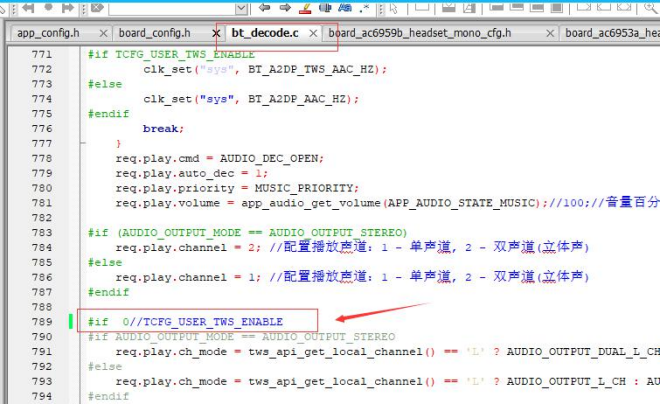Click '#if 0//TCFG_USER_TWS_ENABLE' on line 789
Viewport: 660px width, 404px height.
pyautogui.click(x=185, y=322)
